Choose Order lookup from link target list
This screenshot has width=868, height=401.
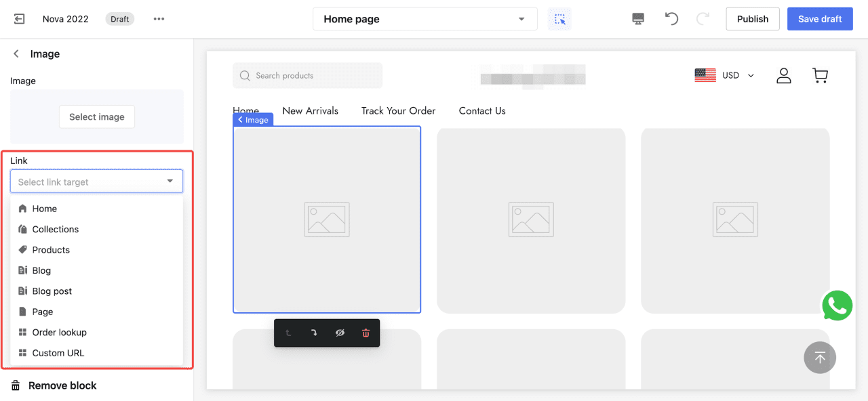97,333
